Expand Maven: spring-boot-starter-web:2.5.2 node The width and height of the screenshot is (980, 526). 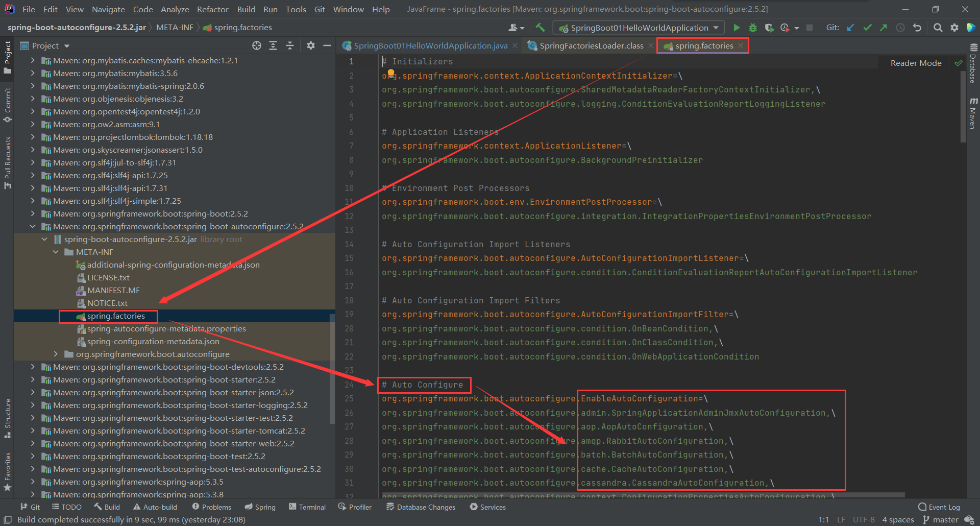[33, 443]
